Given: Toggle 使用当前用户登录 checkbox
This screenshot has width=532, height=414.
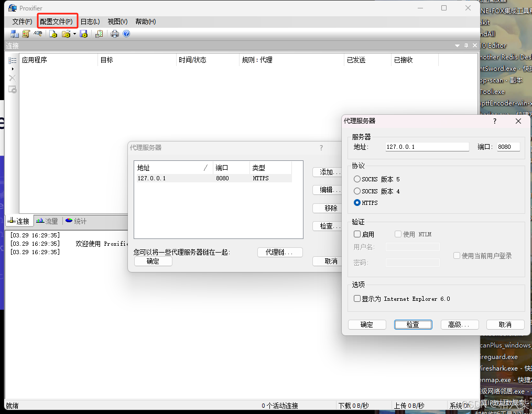Looking at the screenshot, I should point(457,256).
